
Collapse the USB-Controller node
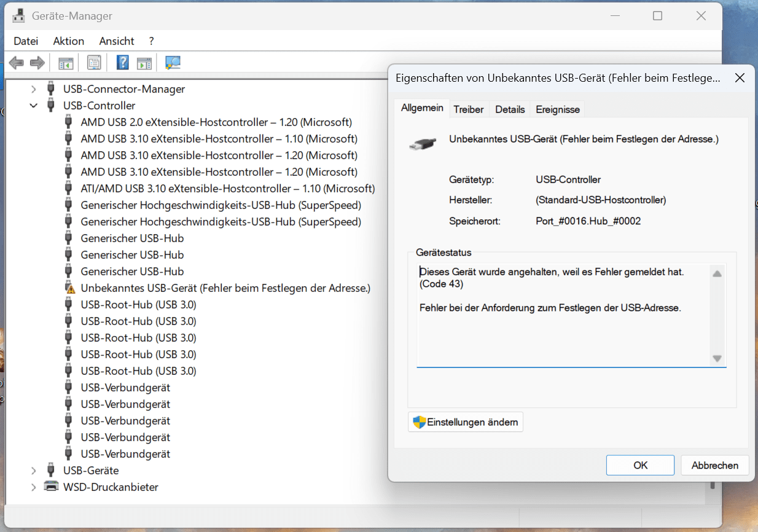click(x=34, y=106)
